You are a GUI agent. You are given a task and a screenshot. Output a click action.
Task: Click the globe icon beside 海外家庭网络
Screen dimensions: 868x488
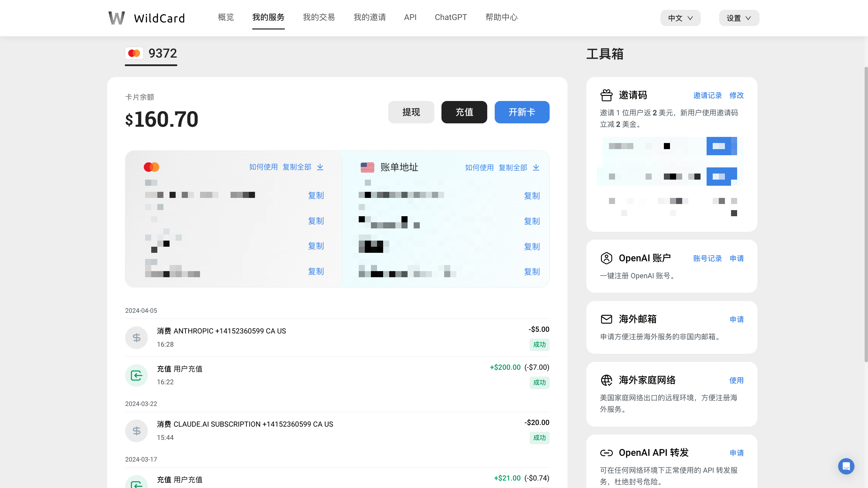(x=607, y=380)
